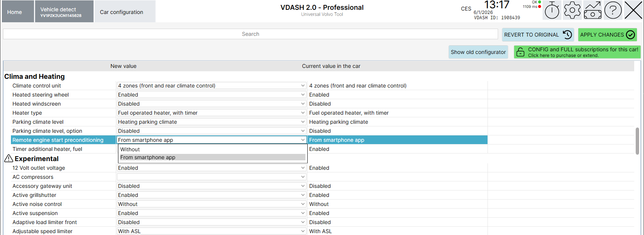Click current value 'With ASL'
Image resolution: width=644 pixels, height=235 pixels.
pos(320,231)
